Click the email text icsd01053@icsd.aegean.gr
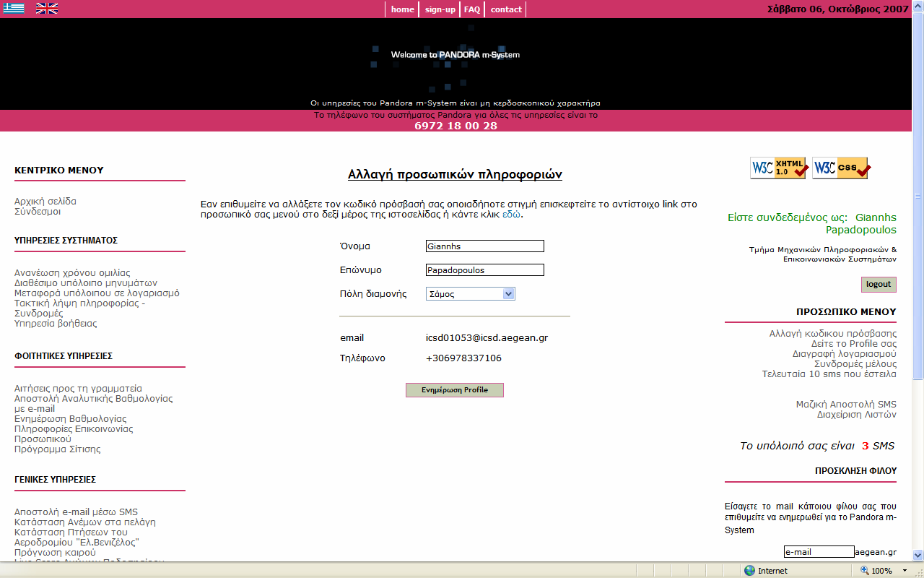The width and height of the screenshot is (924, 578). click(x=487, y=338)
